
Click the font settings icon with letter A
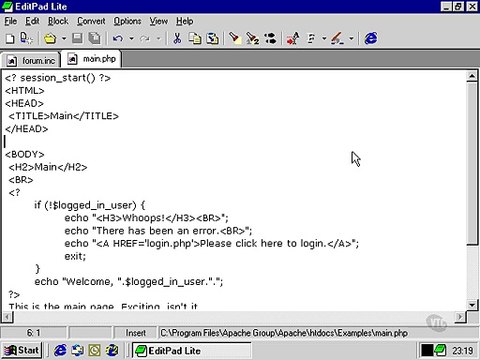click(293, 39)
